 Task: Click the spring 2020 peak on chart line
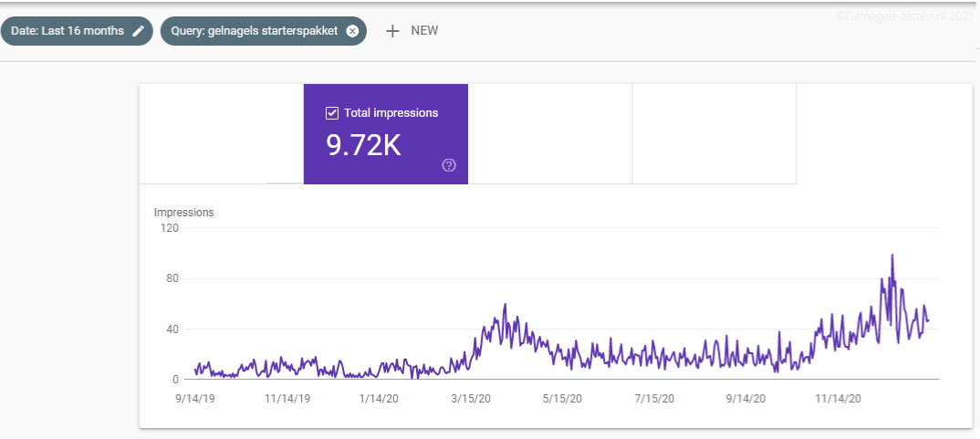pyautogui.click(x=505, y=305)
